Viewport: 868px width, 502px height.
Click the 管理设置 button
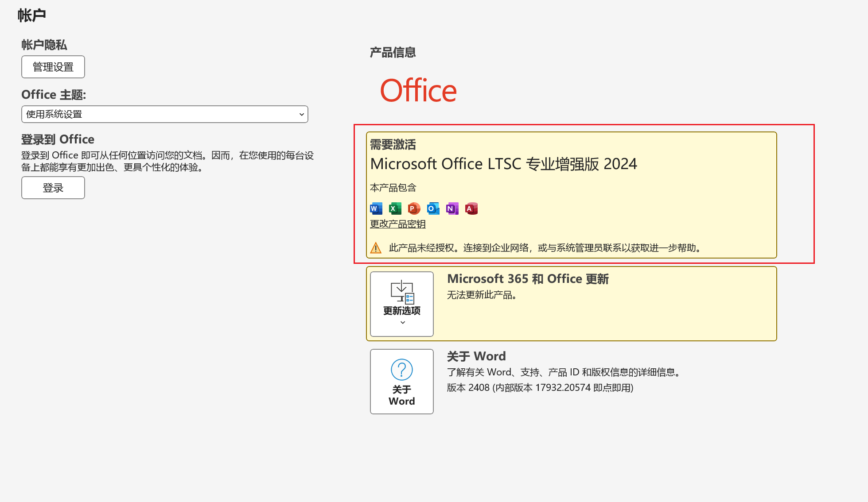tap(53, 67)
